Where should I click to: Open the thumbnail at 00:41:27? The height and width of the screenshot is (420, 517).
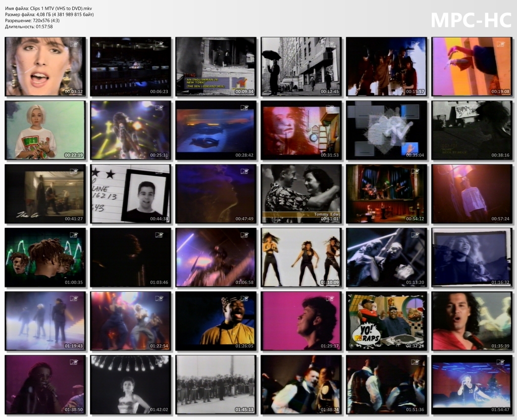45,194
